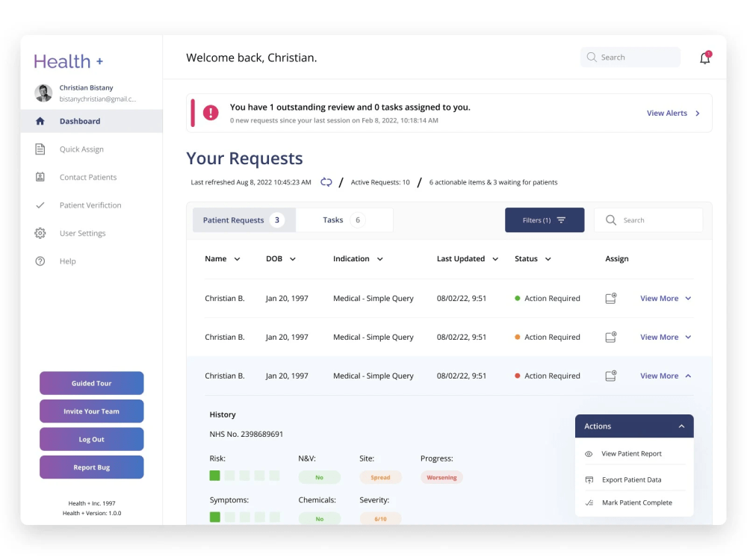Screen dimensions: 747x560
Task: Click the Patient Verifiction checkmark icon
Action: (40, 205)
